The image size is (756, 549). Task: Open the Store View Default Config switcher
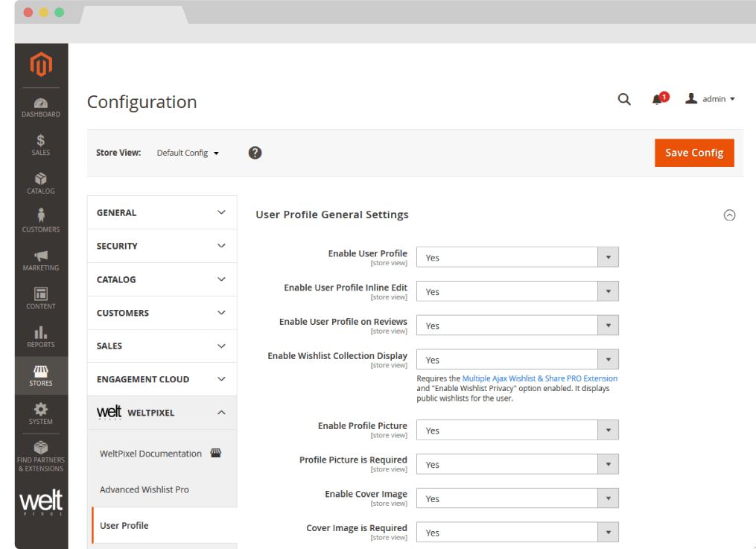188,153
